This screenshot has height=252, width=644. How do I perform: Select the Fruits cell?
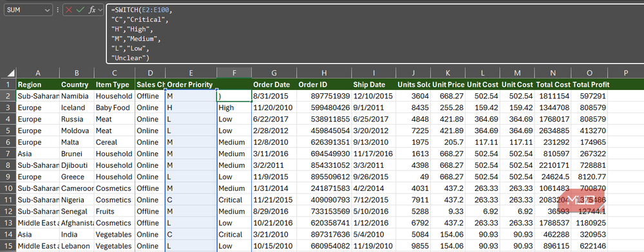(115, 212)
